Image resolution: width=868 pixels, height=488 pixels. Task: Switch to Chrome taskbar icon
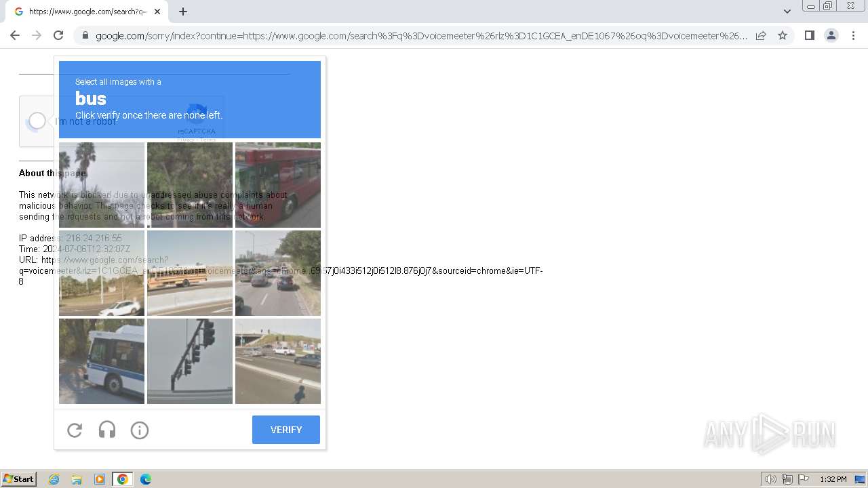123,479
